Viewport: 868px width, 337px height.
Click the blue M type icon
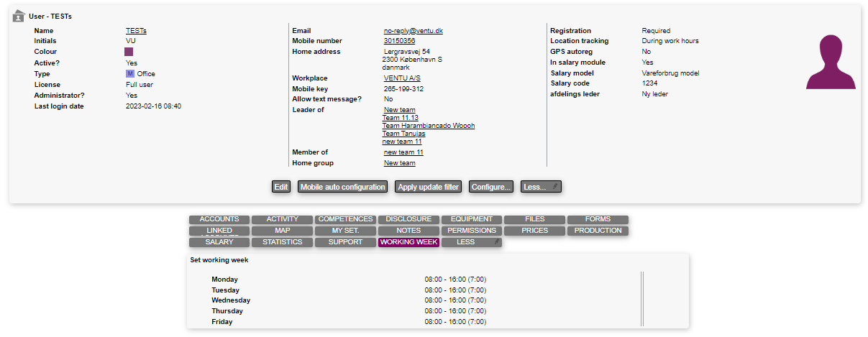130,73
